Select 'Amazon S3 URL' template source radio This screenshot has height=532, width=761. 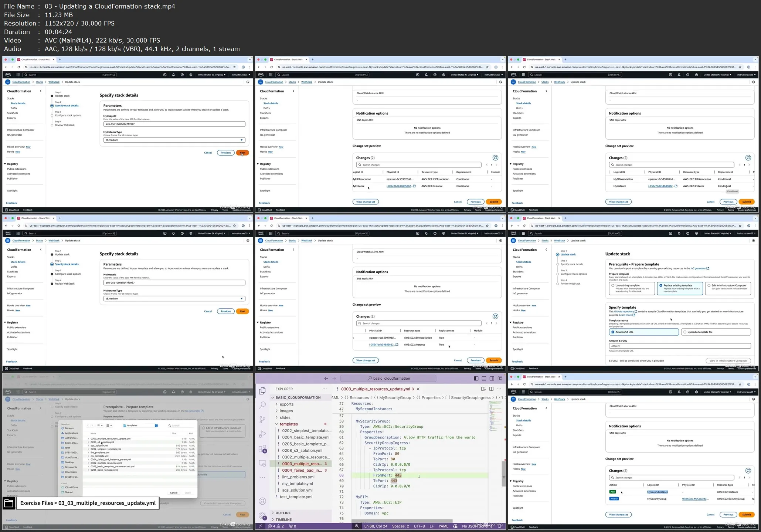click(613, 332)
